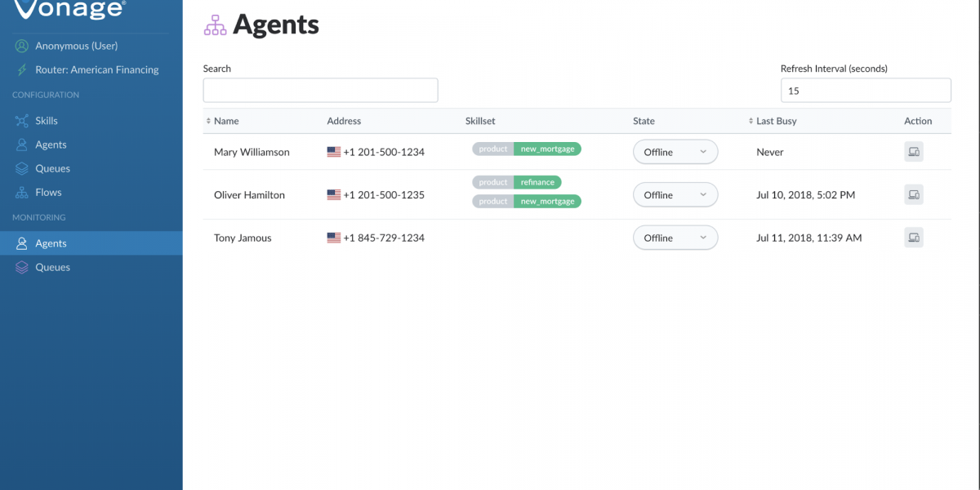Click action icon for Mary Williamson
Image resolution: width=980 pixels, height=490 pixels.
click(913, 152)
